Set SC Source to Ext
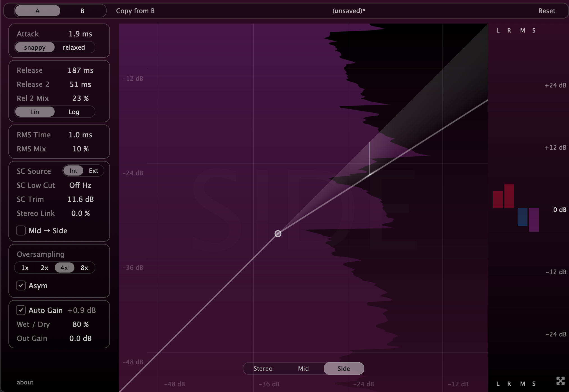Screen dimensions: 569x392 (93, 171)
